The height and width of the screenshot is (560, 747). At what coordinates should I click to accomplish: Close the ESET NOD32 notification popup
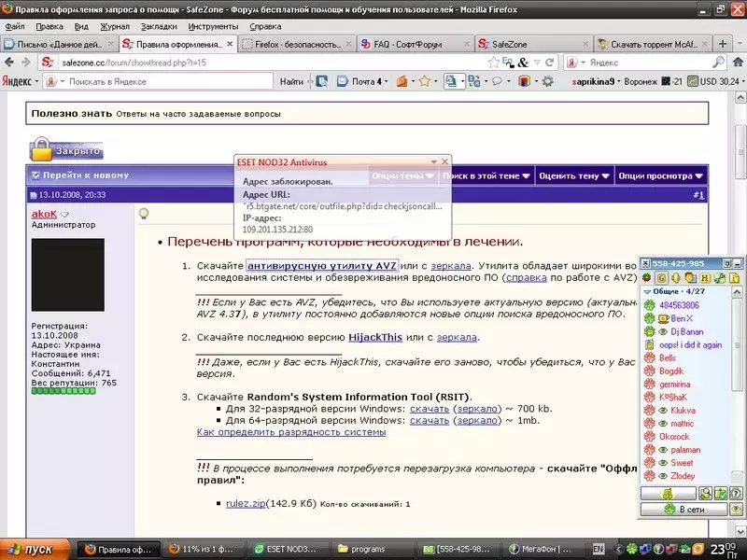click(x=444, y=161)
